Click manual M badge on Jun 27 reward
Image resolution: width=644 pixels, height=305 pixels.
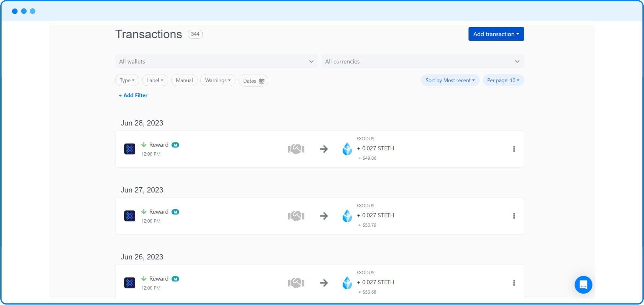point(175,212)
